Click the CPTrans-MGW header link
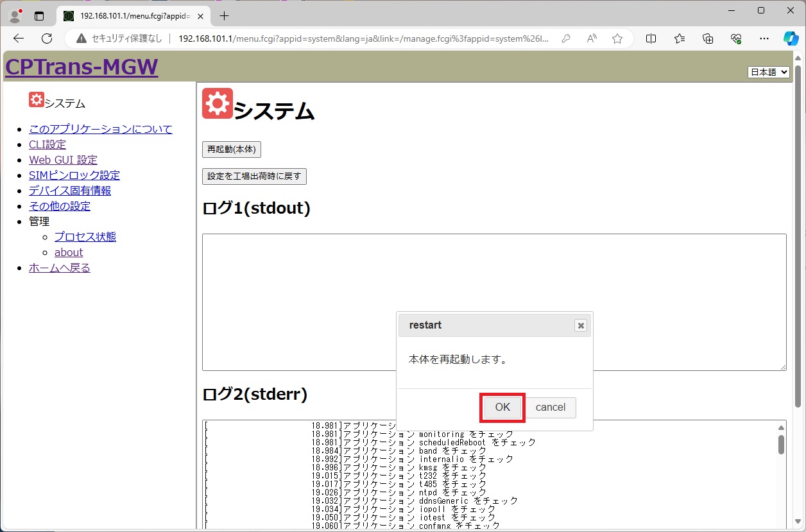 point(81,67)
